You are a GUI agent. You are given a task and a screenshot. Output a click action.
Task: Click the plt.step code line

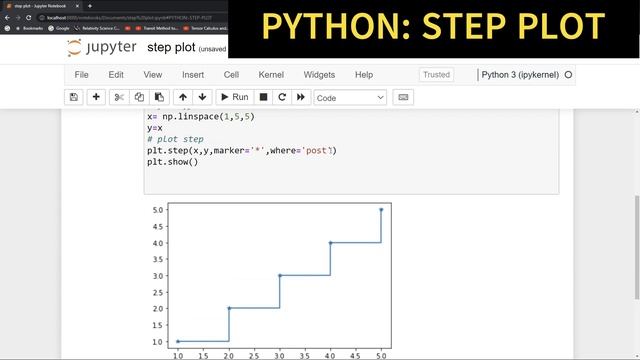pyautogui.click(x=242, y=151)
